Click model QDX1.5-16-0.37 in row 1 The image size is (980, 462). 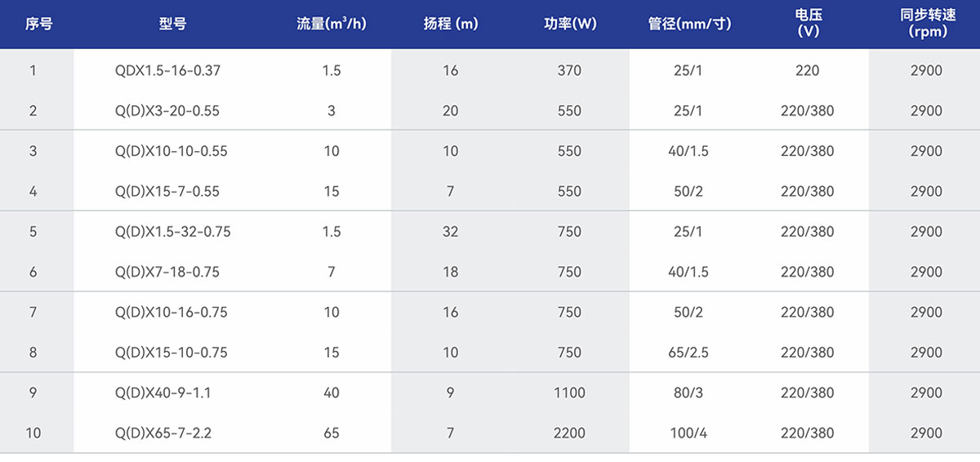(168, 71)
